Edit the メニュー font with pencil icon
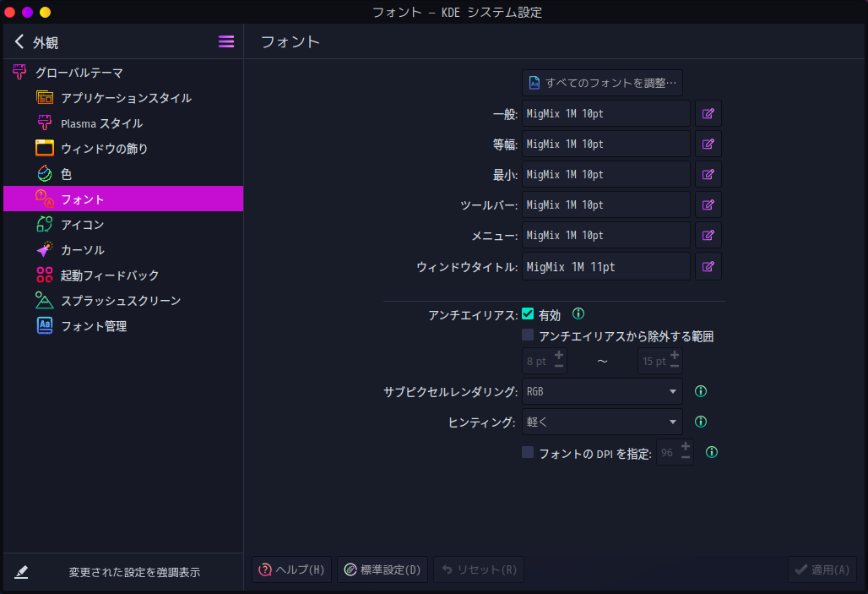 point(708,236)
